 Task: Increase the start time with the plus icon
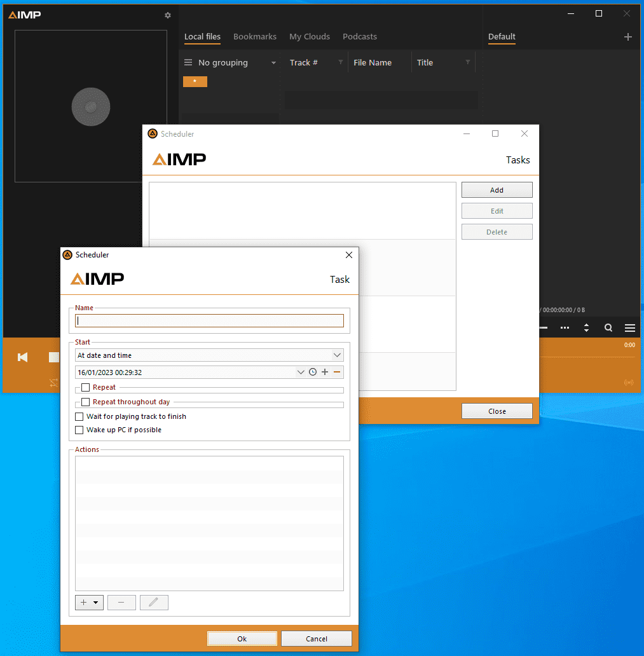pos(325,372)
